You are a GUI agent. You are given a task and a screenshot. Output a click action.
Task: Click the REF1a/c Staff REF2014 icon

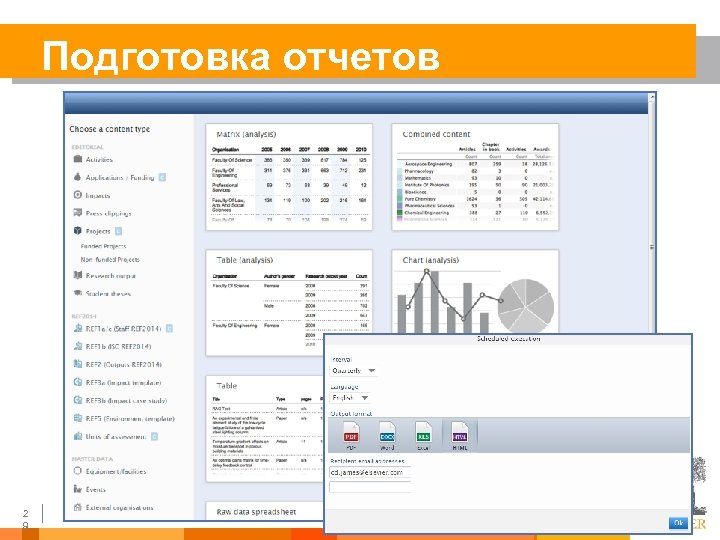(x=78, y=328)
